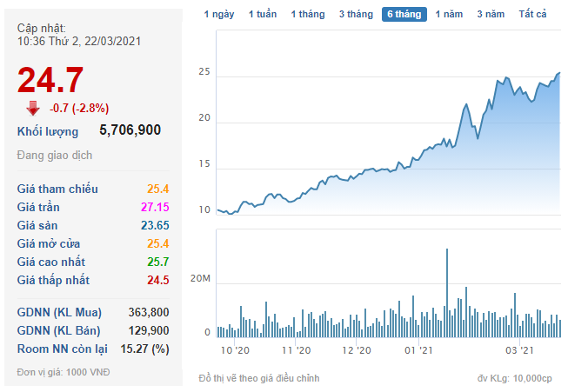Click the 03 '21 x-axis label
The image size is (568, 392).
(x=520, y=350)
